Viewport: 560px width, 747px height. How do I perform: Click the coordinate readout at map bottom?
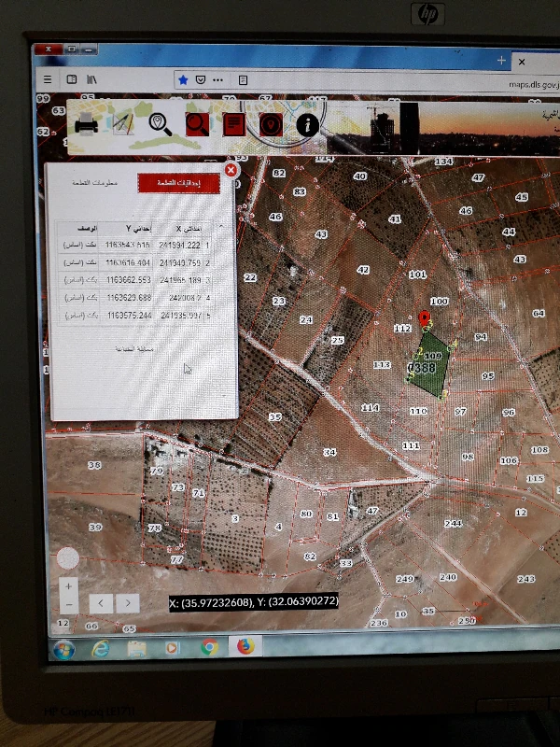(254, 601)
